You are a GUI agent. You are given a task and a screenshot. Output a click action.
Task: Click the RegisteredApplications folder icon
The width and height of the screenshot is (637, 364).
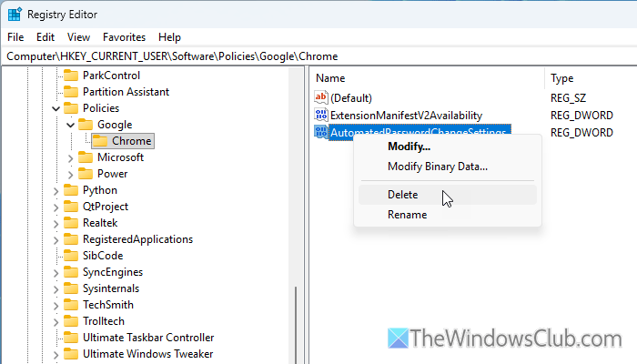(71, 239)
